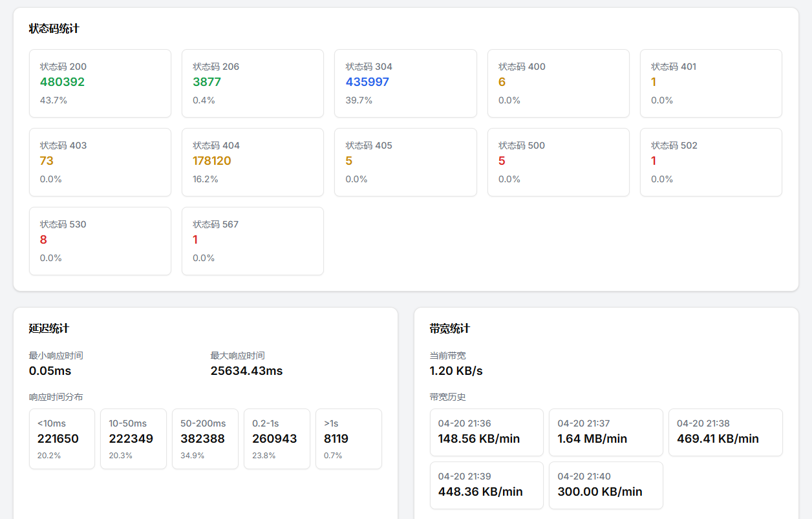The height and width of the screenshot is (519, 812).
Task: Select the status code 405 card
Action: [405, 162]
